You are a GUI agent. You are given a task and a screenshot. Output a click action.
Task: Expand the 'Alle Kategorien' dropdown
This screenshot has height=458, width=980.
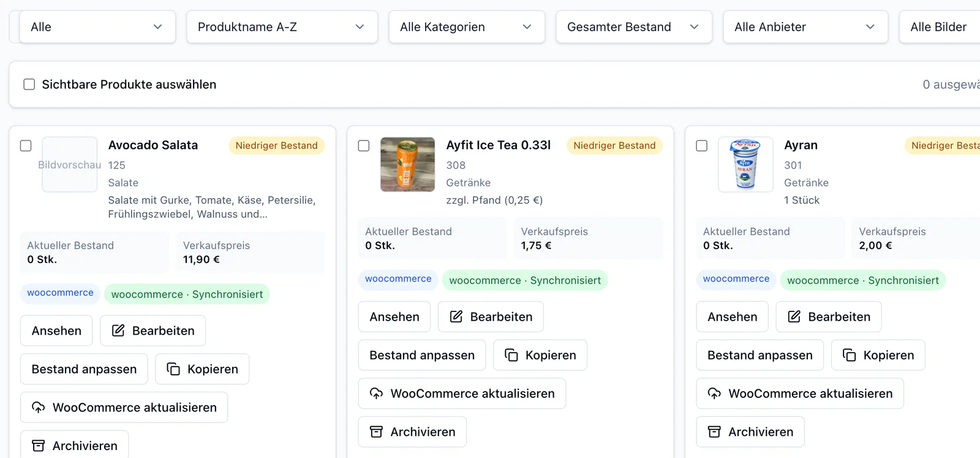point(467,27)
